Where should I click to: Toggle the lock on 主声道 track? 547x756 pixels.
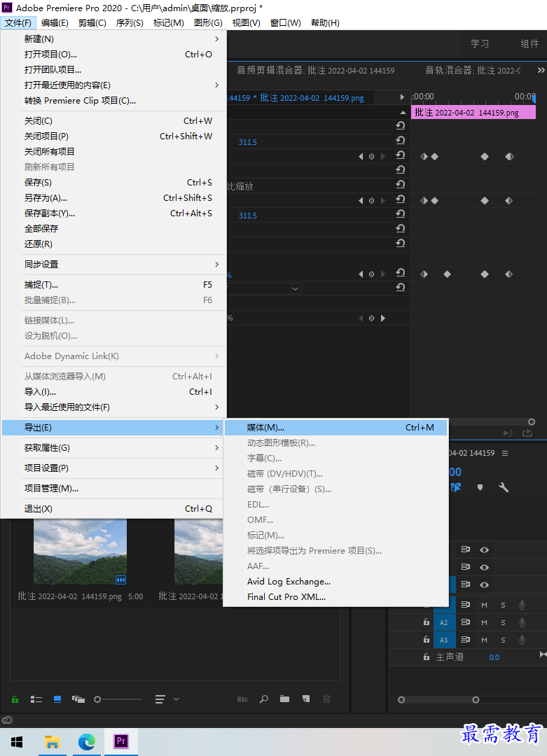tap(427, 657)
